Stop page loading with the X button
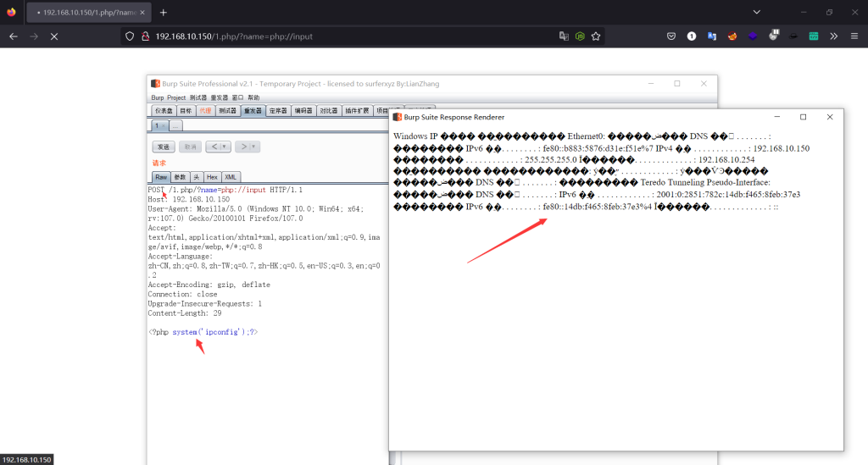Image resolution: width=868 pixels, height=465 pixels. tap(53, 36)
